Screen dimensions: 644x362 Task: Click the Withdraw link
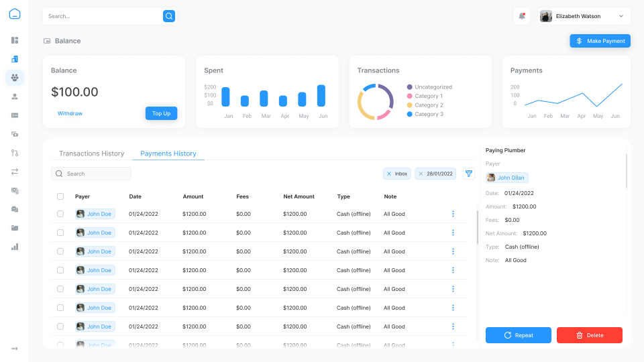[70, 113]
